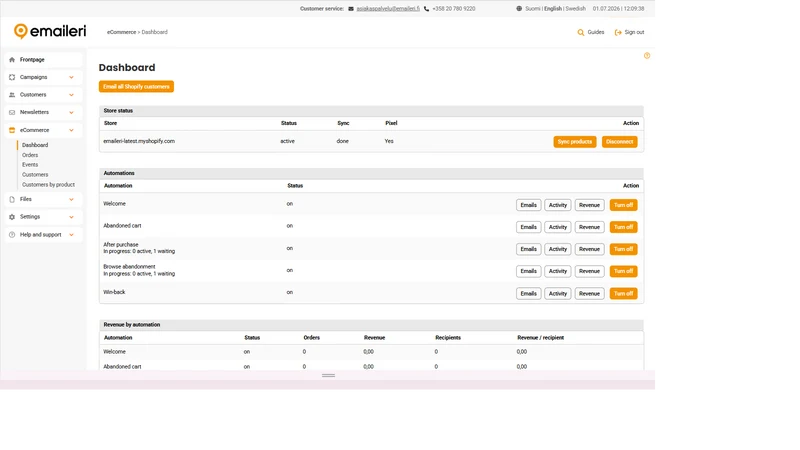The width and height of the screenshot is (800, 450).
Task: View Revenue for Browse abandonment automation
Action: pyautogui.click(x=589, y=271)
